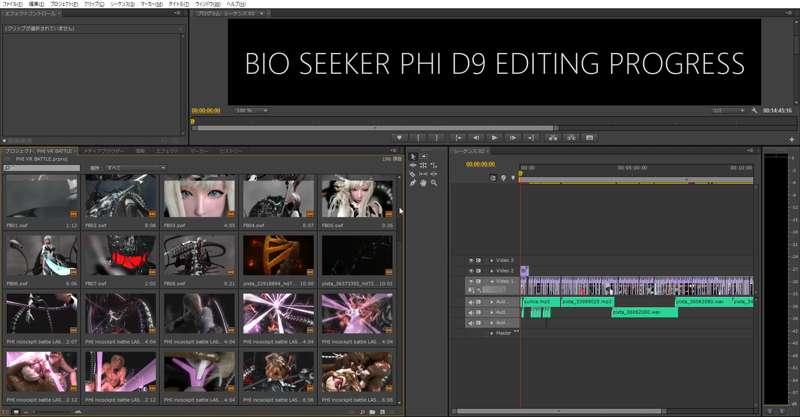Click the timeline timecode 00:00:00:00
The height and width of the screenshot is (417, 800).
(481, 164)
